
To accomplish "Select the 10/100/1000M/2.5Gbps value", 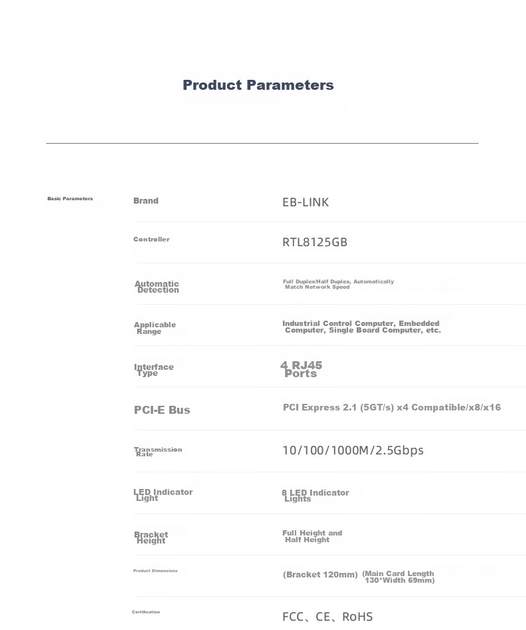I will pyautogui.click(x=353, y=450).
